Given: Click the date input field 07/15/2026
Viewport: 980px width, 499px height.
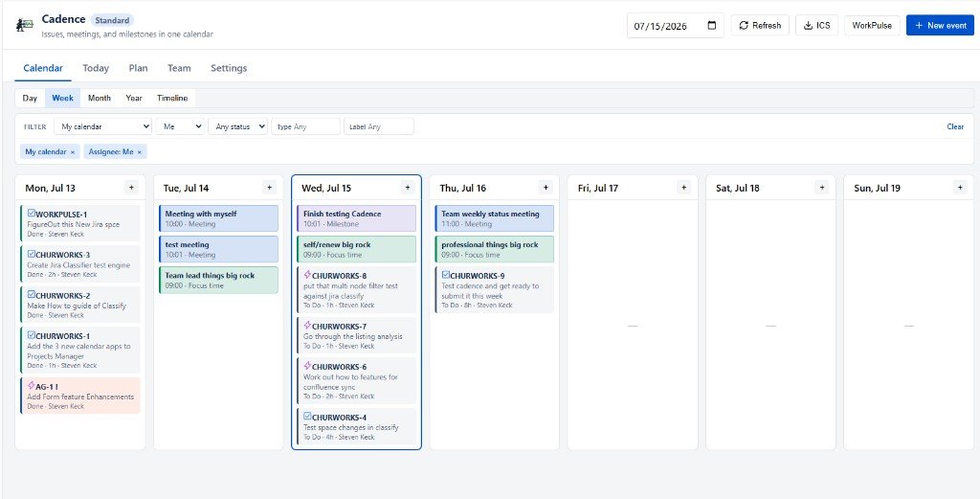Looking at the screenshot, I should [x=676, y=26].
